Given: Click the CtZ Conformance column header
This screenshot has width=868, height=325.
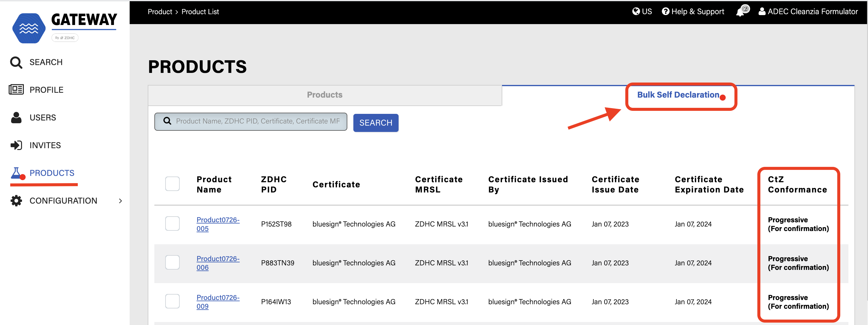Looking at the screenshot, I should (797, 184).
